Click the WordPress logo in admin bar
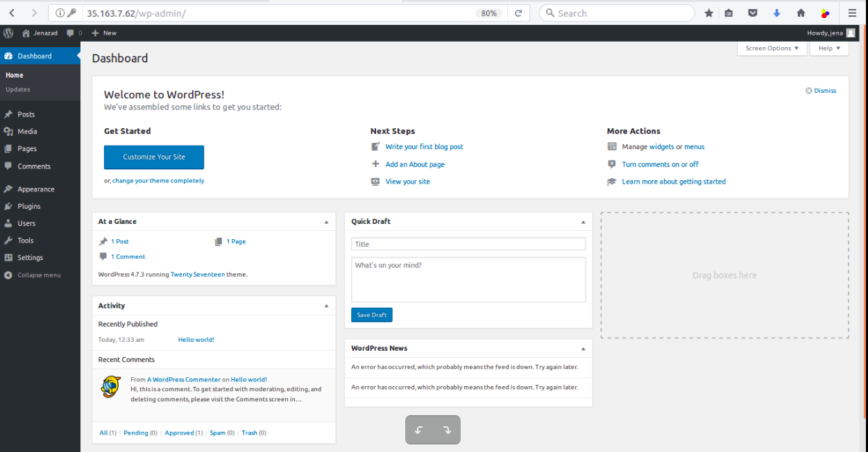 pos(8,33)
